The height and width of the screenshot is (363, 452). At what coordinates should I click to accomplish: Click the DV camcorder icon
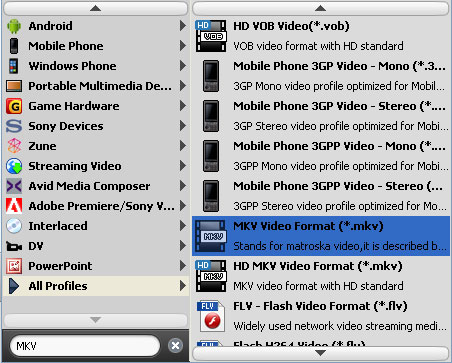coord(14,246)
